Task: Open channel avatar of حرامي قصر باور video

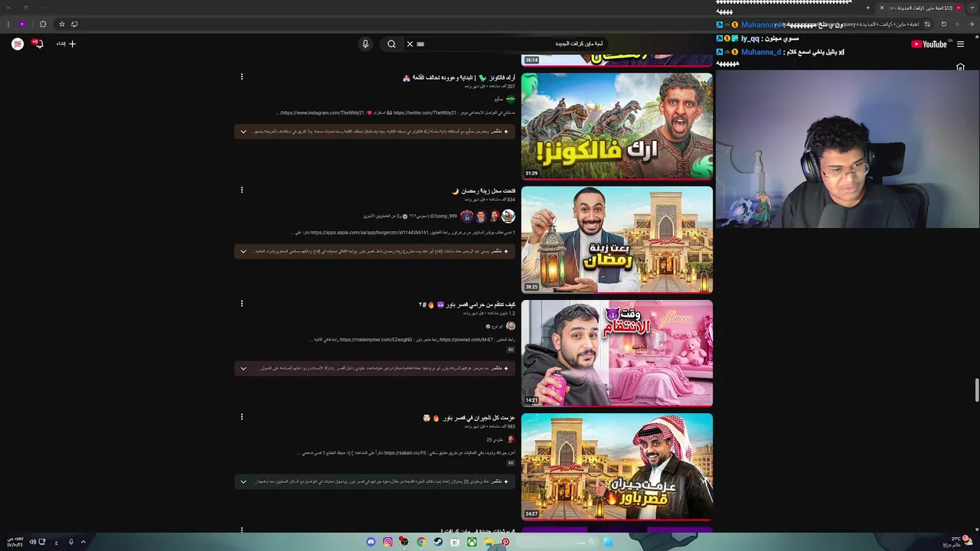Action: tap(511, 326)
